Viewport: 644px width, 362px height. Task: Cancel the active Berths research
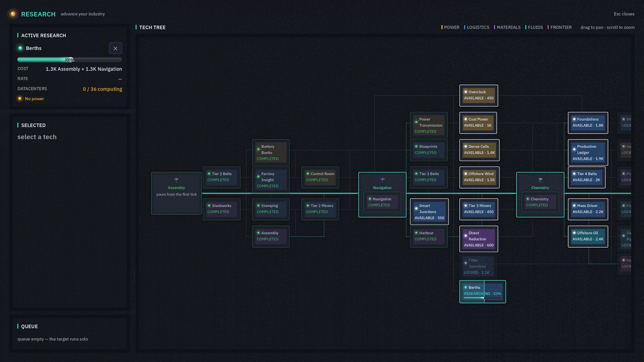click(115, 48)
